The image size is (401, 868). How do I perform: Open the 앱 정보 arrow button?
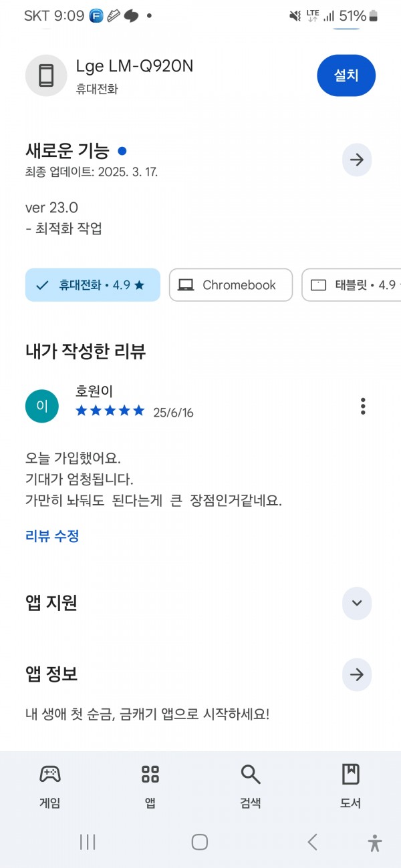(x=357, y=674)
